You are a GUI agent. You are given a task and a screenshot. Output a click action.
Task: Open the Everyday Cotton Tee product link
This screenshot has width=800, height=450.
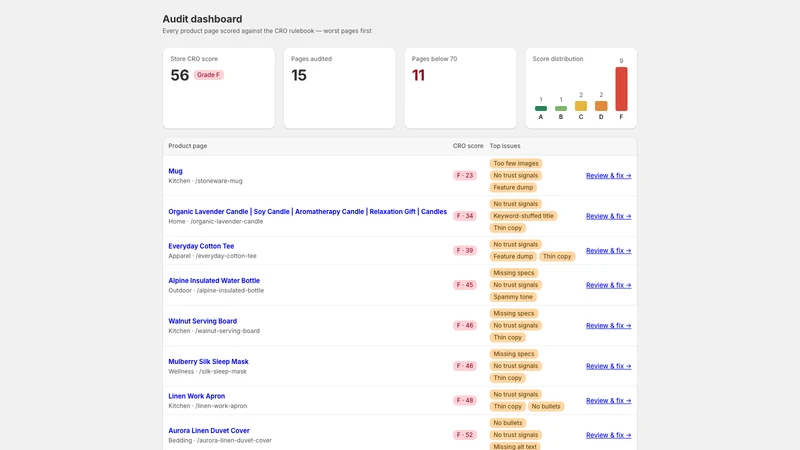click(201, 246)
